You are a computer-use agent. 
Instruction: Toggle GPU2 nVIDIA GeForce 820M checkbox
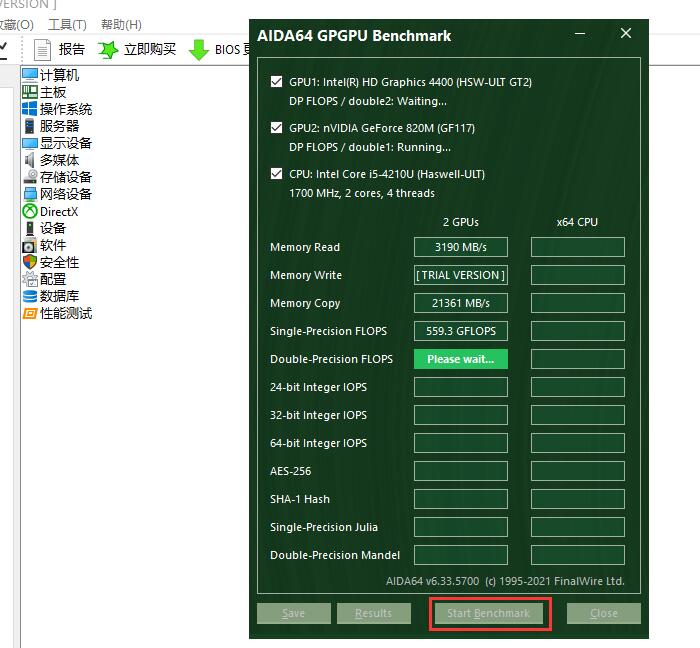coord(276,128)
